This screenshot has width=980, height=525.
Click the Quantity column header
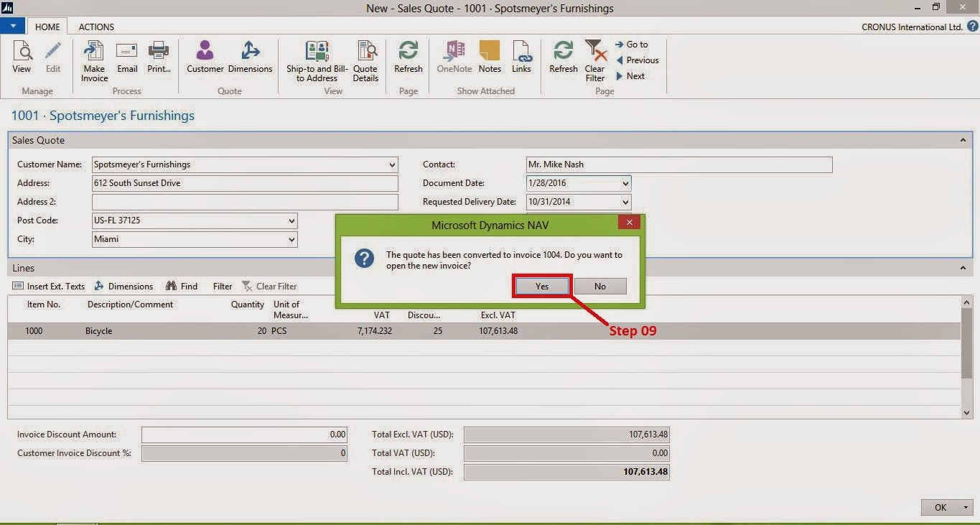pos(248,305)
